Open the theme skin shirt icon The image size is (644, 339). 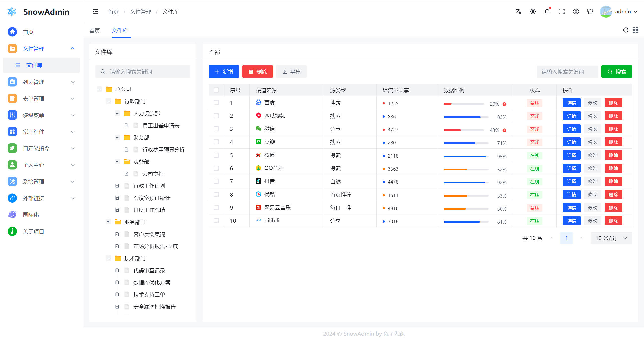tap(590, 12)
